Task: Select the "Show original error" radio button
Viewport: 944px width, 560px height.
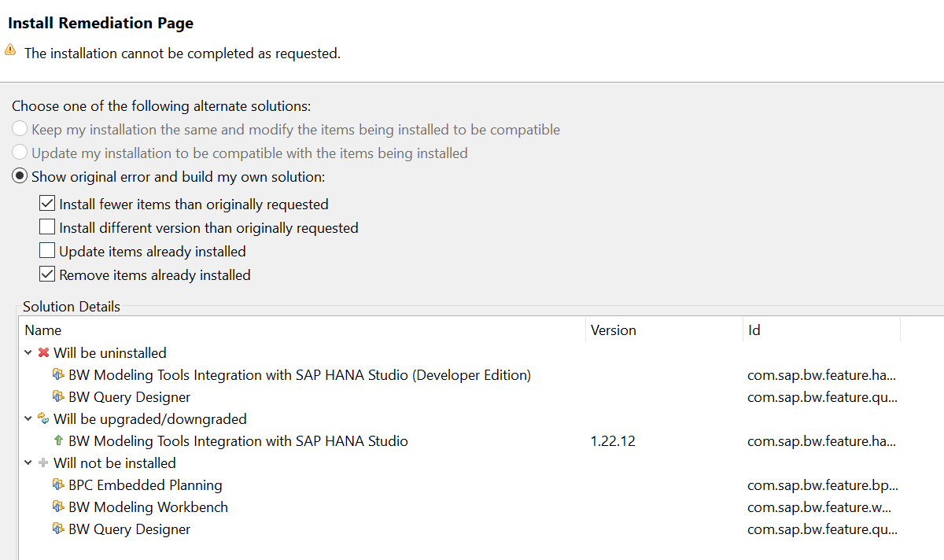Action: (x=20, y=176)
